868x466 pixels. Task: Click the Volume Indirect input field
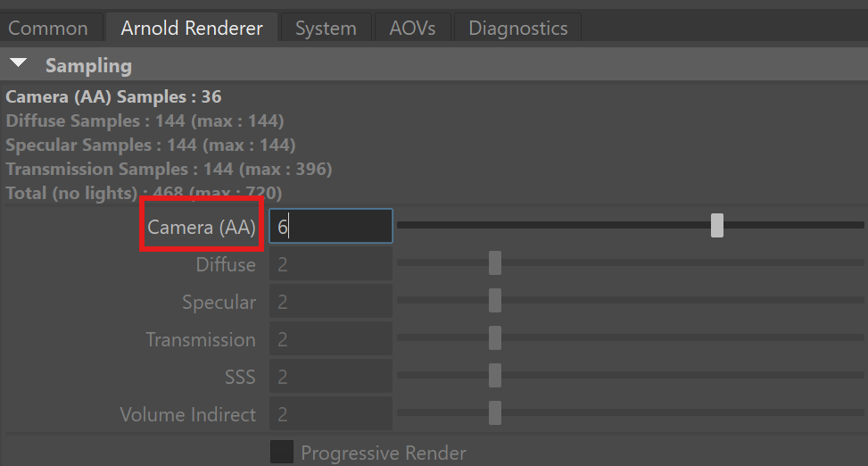[x=331, y=414]
